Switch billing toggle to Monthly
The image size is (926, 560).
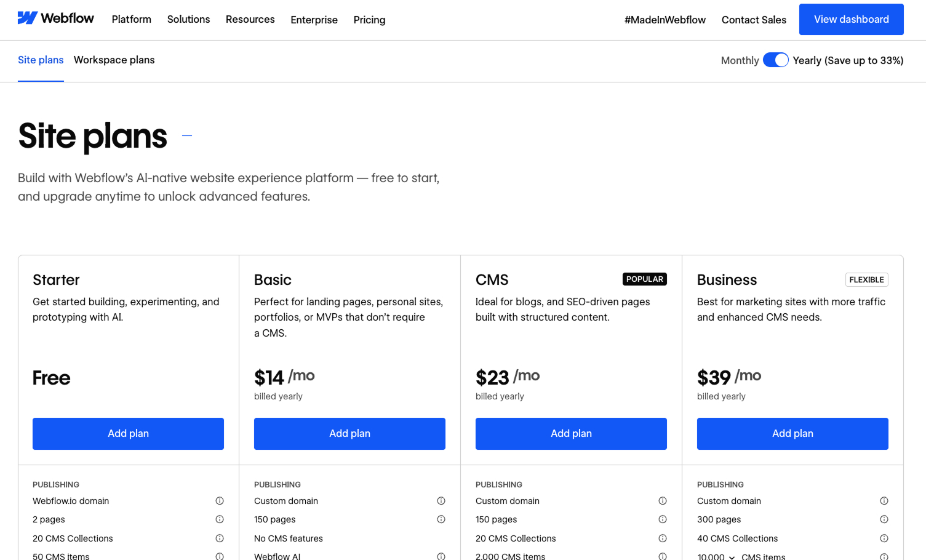click(x=776, y=60)
